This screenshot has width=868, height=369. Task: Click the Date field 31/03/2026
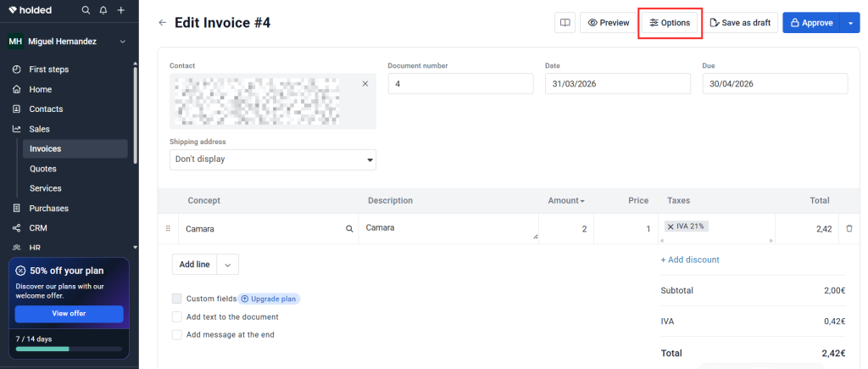pyautogui.click(x=618, y=84)
